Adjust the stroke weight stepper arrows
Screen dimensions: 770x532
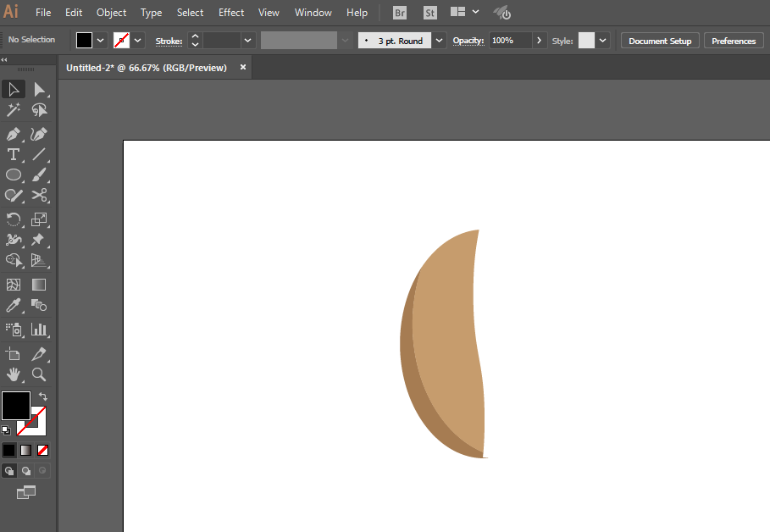(196, 41)
